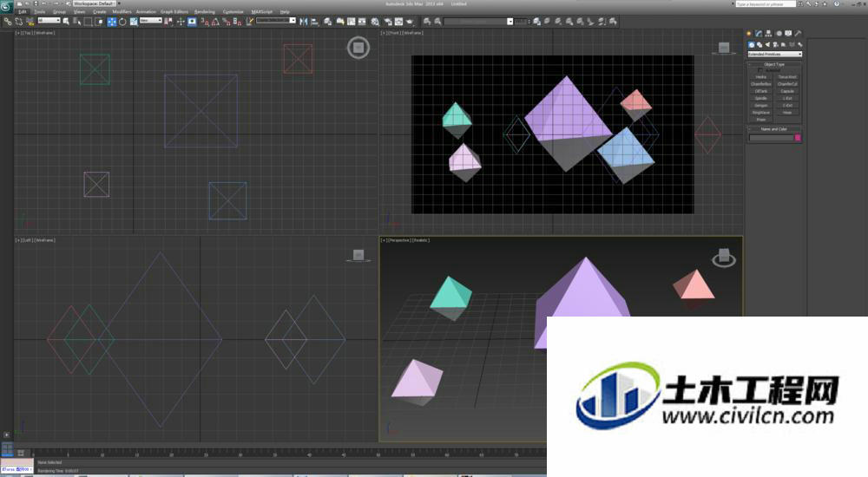Viewport: 868px width, 477px height.
Task: Open the selection filter dropdown
Action: (x=49, y=21)
